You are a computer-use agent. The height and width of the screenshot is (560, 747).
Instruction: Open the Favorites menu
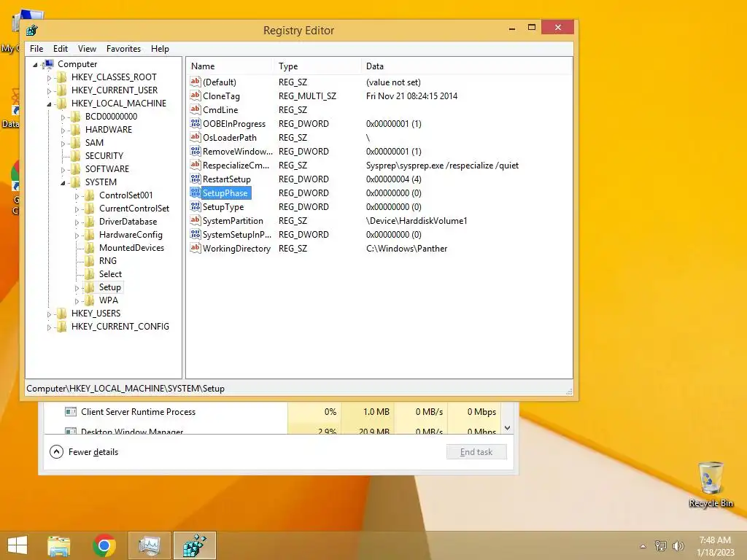click(123, 49)
